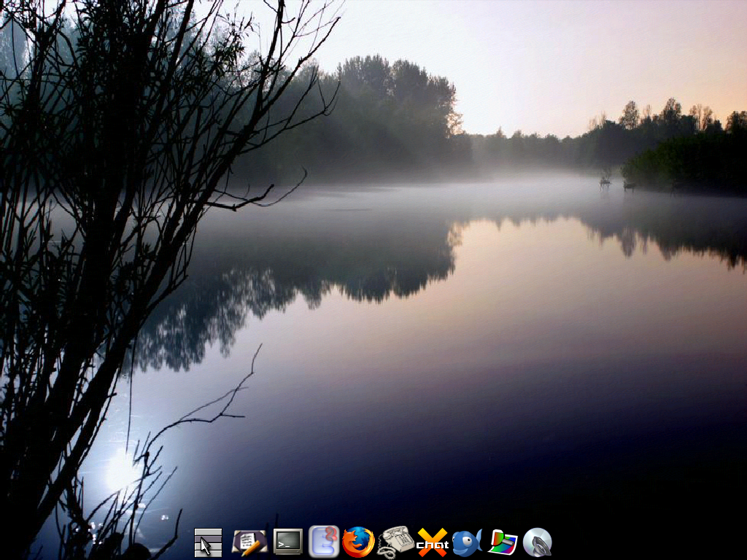
Task: Launch the text editor notepad-and-pencil icon
Action: [x=249, y=542]
